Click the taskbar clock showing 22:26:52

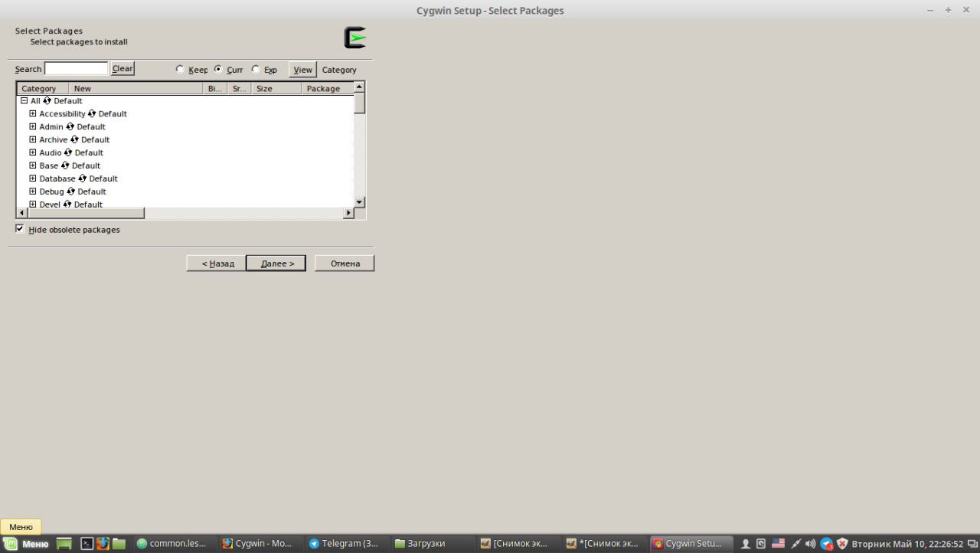pyautogui.click(x=907, y=544)
